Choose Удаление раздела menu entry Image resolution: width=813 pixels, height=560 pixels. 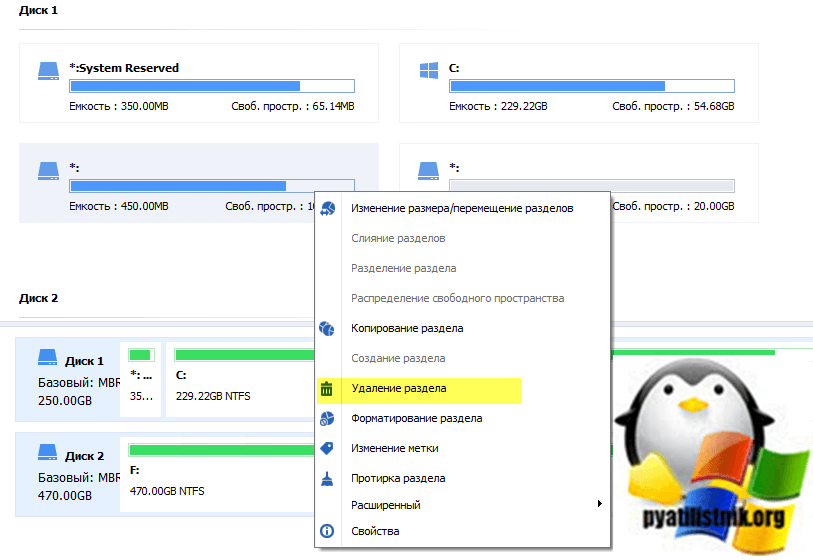coord(399,388)
